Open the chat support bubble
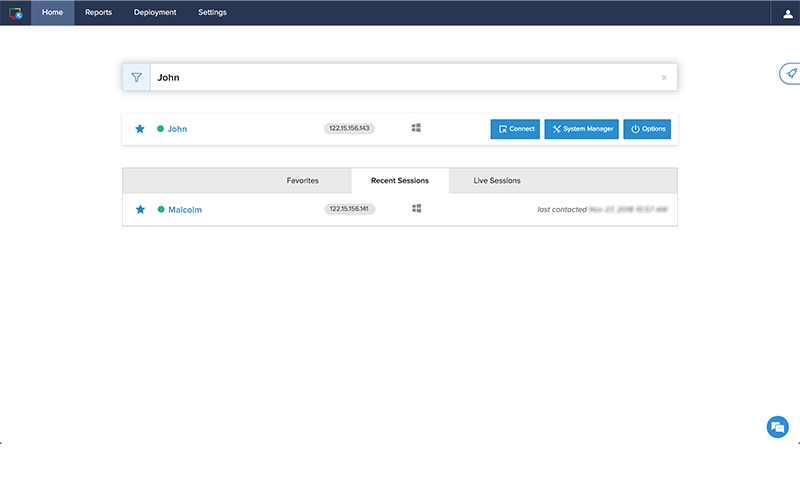Viewport: 800px width, 500px height. (x=777, y=427)
